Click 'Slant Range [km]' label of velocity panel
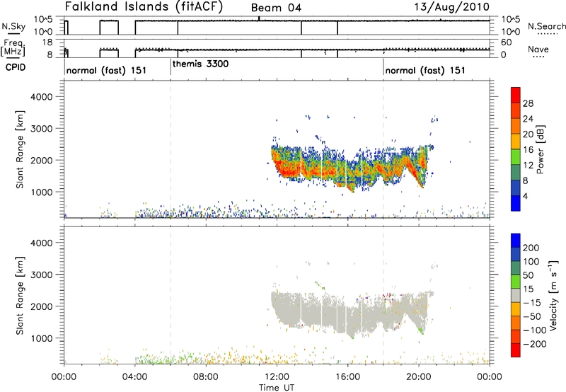The width and height of the screenshot is (566, 392). coord(20,296)
